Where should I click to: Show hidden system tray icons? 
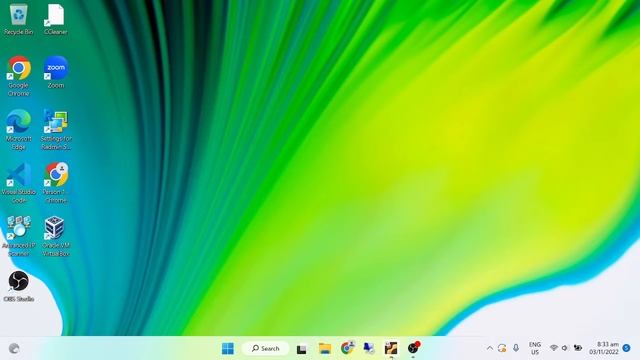(490, 348)
